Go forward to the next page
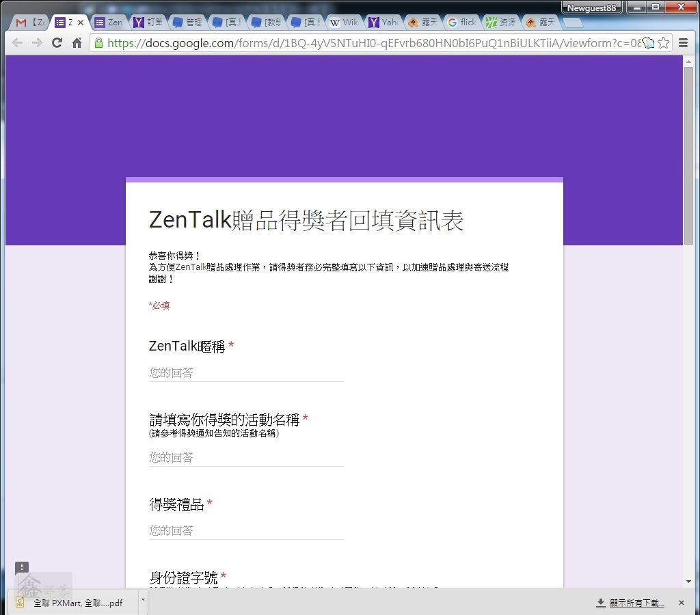The width and height of the screenshot is (700, 615). coord(37,43)
